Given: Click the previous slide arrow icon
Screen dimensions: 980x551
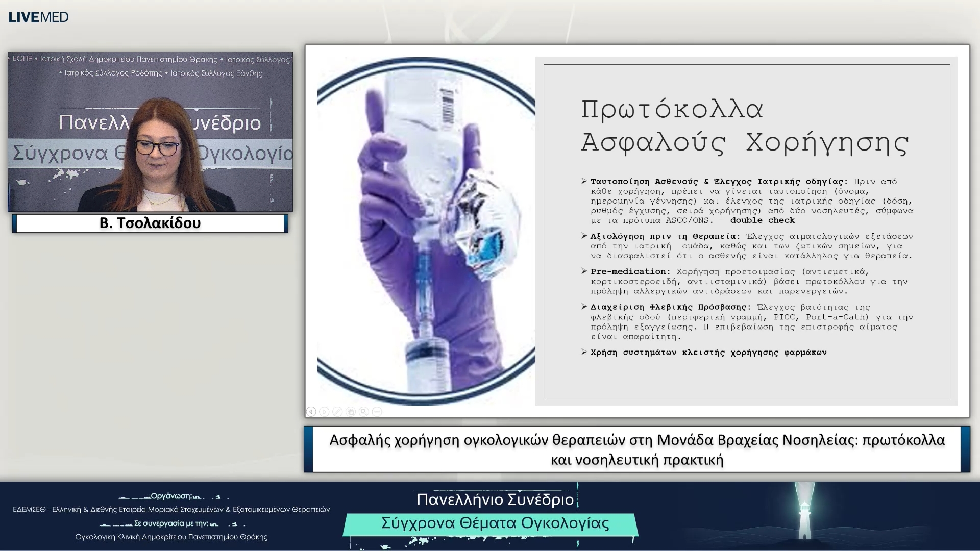Looking at the screenshot, I should (x=311, y=411).
